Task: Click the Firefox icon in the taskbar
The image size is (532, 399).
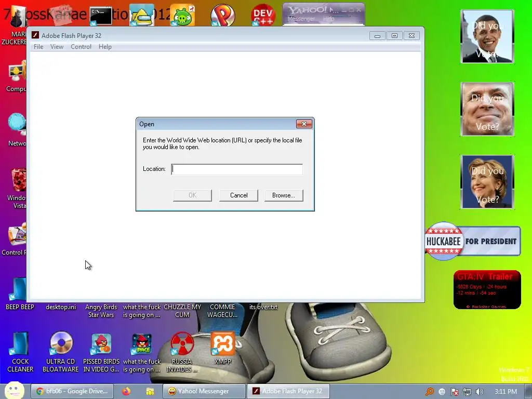Action: [x=126, y=391]
